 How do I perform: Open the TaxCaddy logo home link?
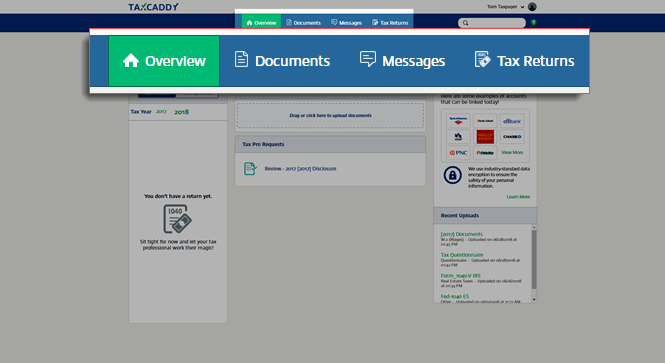153,7
